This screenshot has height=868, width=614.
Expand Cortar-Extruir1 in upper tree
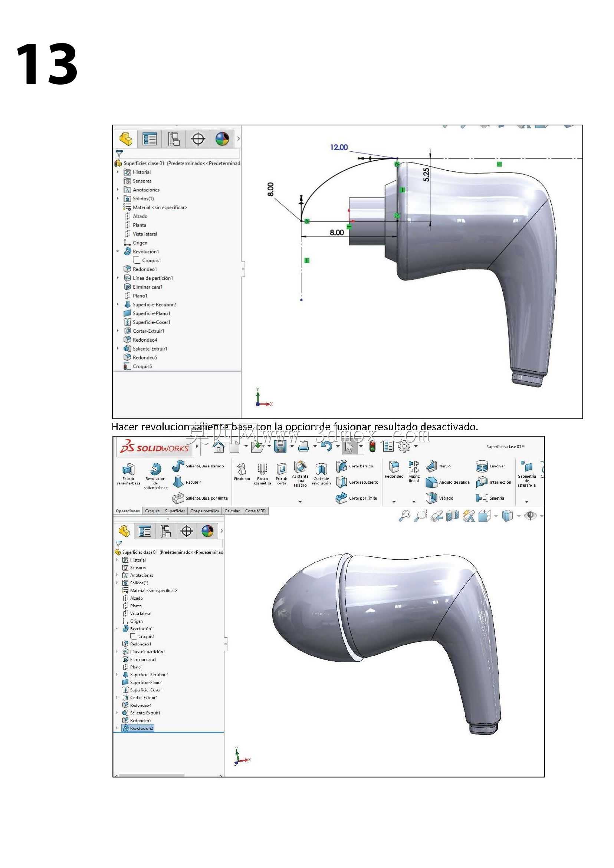point(118,331)
